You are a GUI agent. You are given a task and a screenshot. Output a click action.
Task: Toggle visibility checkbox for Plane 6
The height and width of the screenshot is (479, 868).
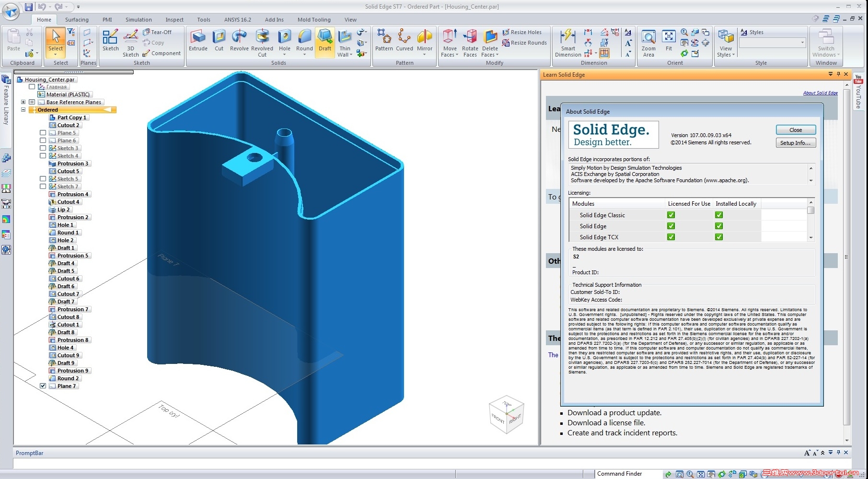pyautogui.click(x=43, y=140)
